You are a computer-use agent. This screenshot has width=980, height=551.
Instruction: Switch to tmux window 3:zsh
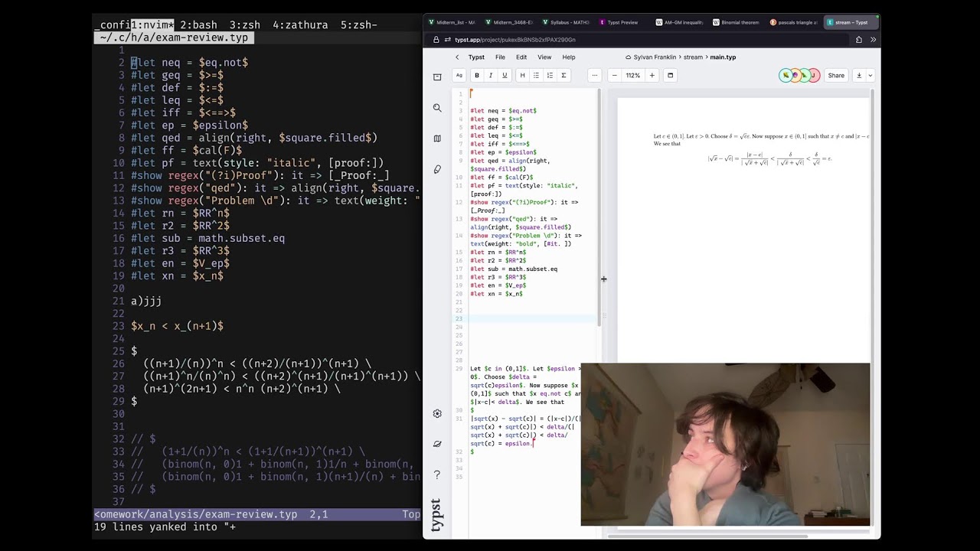(x=245, y=25)
